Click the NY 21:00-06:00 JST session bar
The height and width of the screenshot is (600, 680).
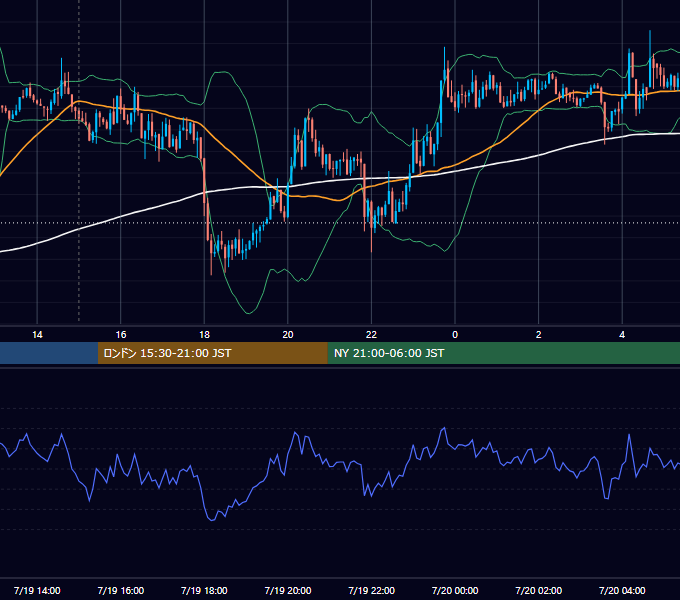click(503, 353)
